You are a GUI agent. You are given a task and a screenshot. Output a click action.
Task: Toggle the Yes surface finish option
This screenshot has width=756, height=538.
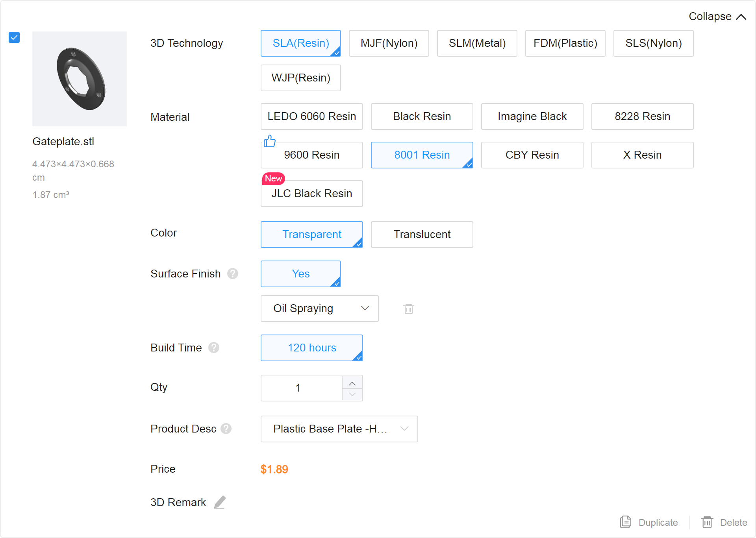coord(300,274)
